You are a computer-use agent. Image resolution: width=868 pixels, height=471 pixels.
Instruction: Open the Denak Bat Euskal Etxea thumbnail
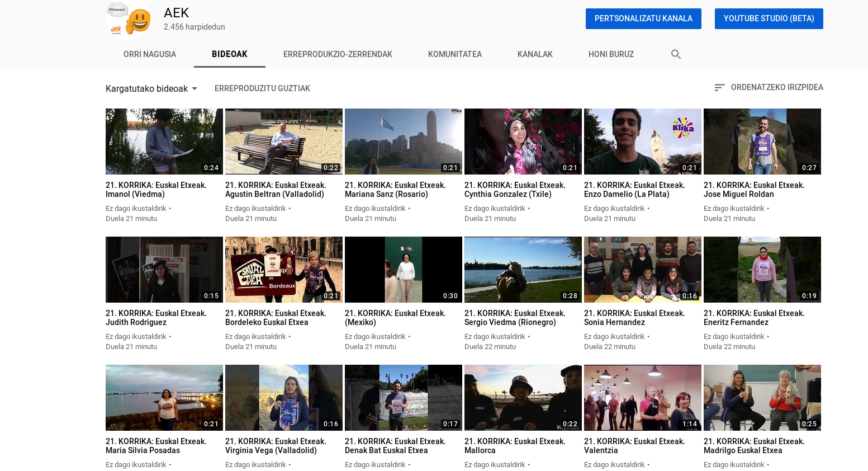404,398
